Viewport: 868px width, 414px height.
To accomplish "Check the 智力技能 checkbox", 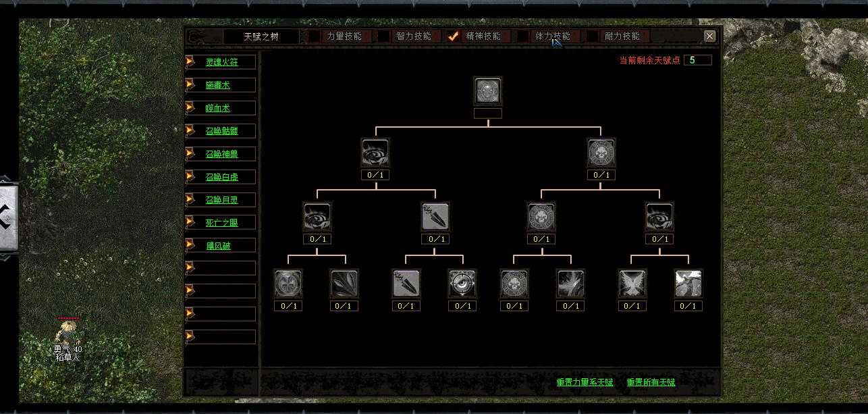I will [383, 36].
